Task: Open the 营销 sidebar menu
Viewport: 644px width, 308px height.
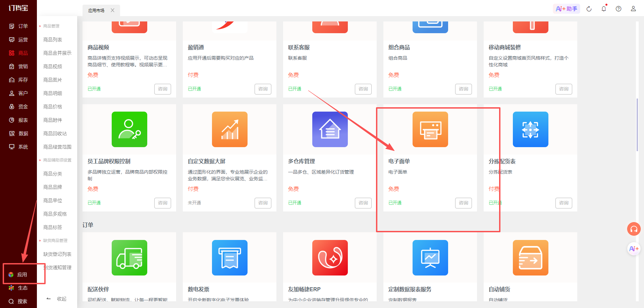Action: 18,66
